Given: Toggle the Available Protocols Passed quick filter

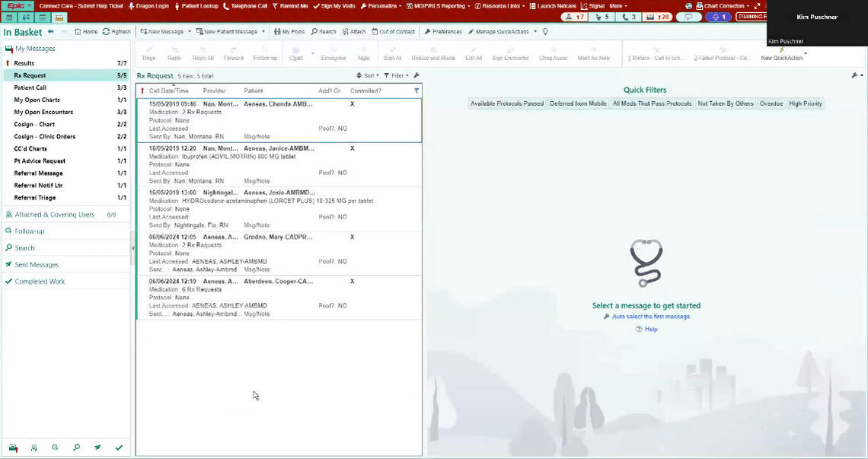Looking at the screenshot, I should pyautogui.click(x=507, y=104).
